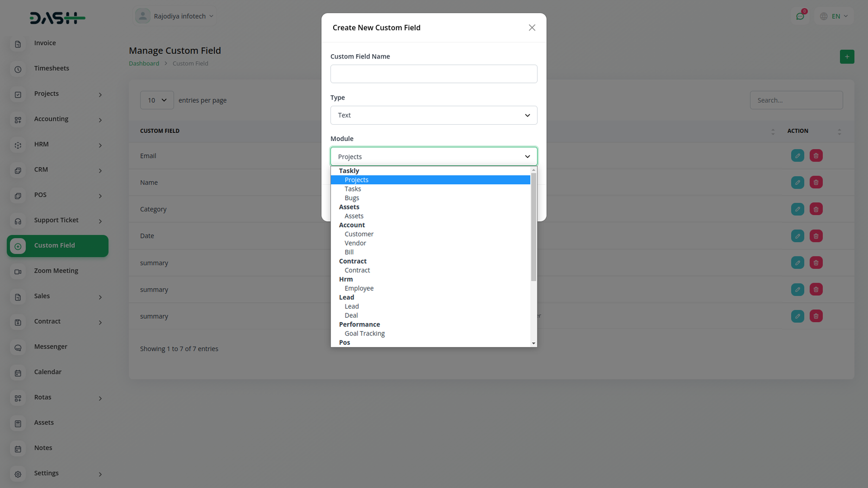Click the Custom Field Name input

point(433,74)
